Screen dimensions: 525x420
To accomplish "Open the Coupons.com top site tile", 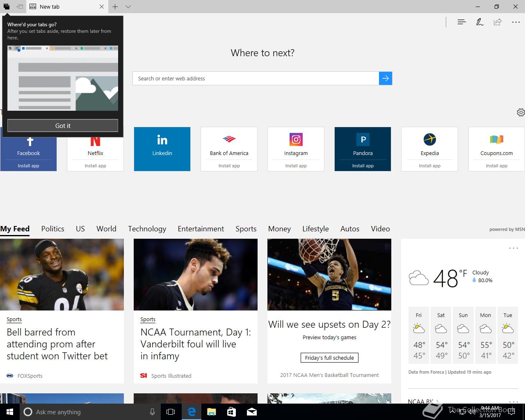I will [x=496, y=149].
